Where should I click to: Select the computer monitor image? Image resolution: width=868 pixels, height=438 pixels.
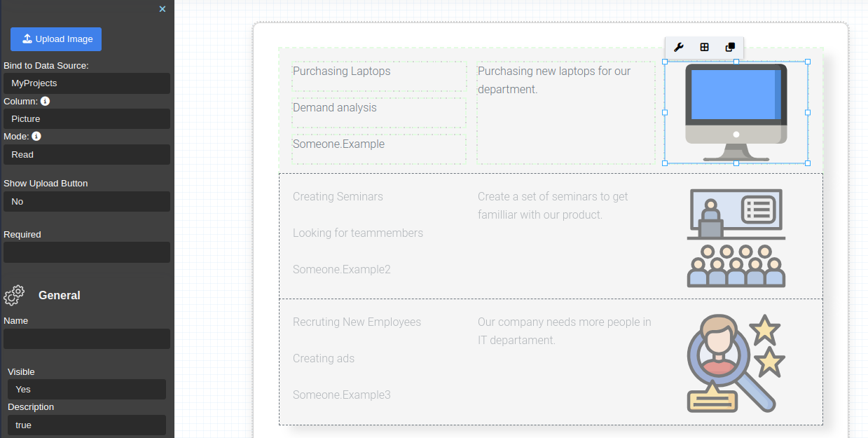coord(736,112)
